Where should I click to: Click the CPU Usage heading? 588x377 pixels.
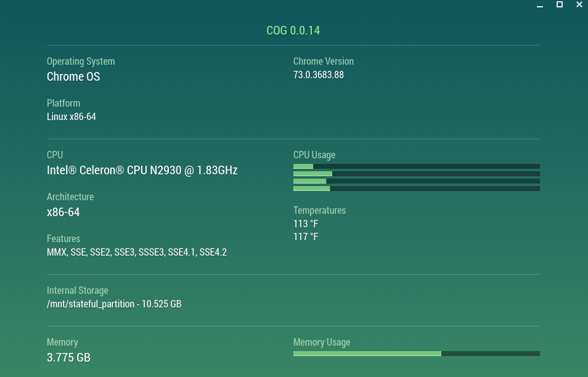(x=314, y=155)
